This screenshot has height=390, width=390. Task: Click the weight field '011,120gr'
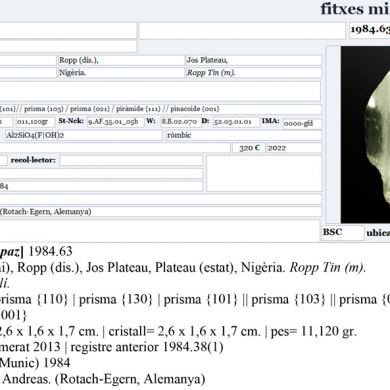(x=35, y=122)
